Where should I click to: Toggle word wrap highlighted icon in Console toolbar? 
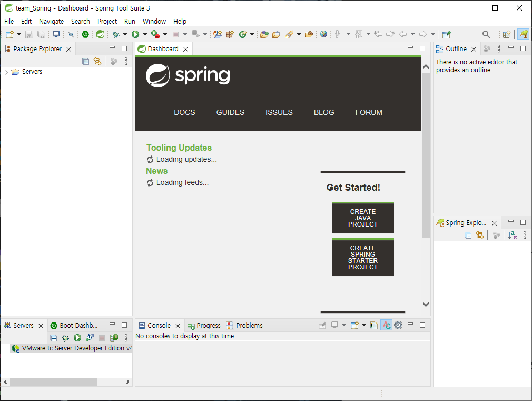click(x=386, y=325)
